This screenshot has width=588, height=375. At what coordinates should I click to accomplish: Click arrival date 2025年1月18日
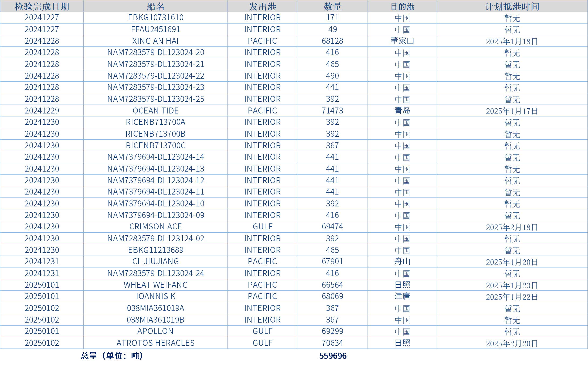(512, 41)
